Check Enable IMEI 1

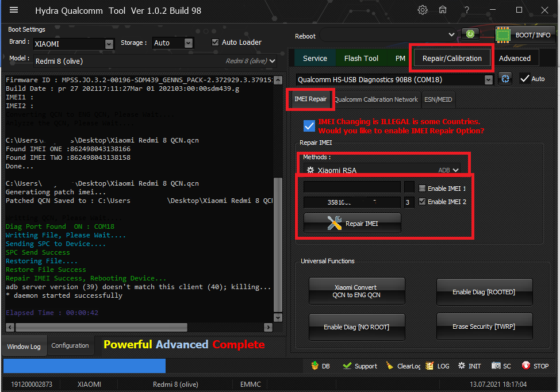pyautogui.click(x=422, y=188)
